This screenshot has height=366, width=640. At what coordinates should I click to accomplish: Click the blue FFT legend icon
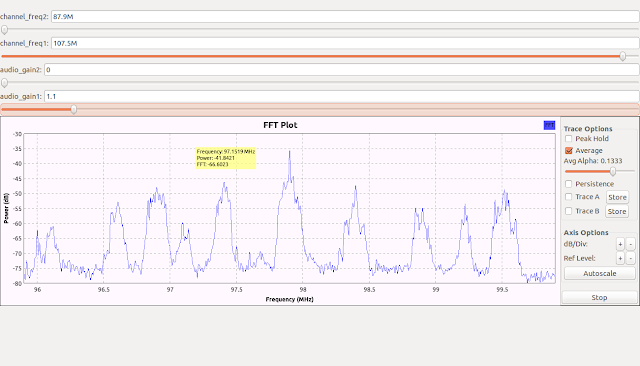[x=549, y=125]
